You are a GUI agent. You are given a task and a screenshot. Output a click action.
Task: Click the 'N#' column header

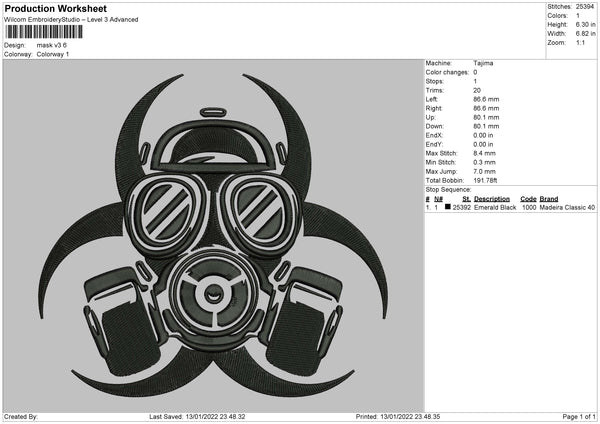coord(438,199)
